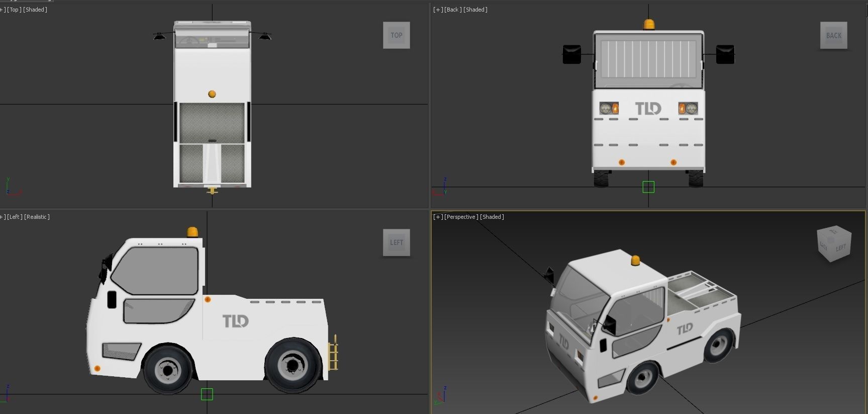Select left headlight cluster in Back viewport
This screenshot has height=414, width=868.
tap(609, 108)
